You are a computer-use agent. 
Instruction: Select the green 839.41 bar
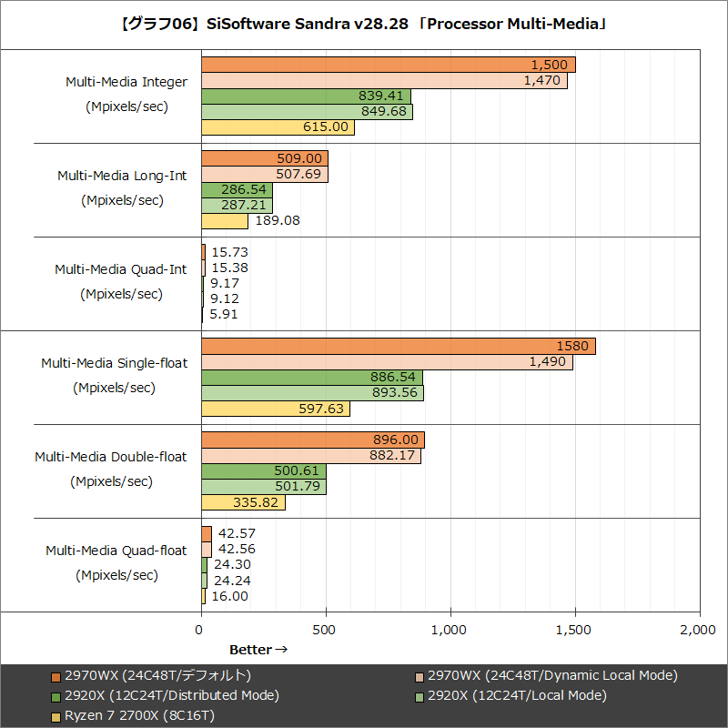pyautogui.click(x=300, y=96)
